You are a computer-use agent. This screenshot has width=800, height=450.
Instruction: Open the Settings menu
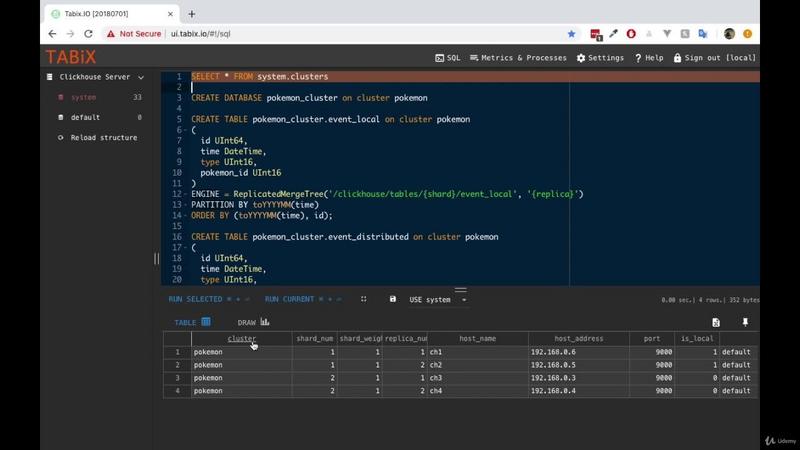coord(600,58)
